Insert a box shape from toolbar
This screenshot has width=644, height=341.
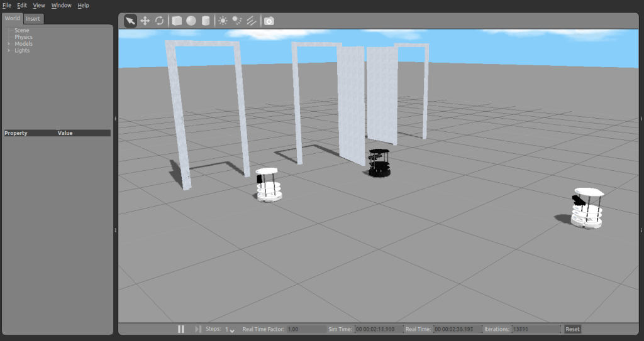[177, 21]
